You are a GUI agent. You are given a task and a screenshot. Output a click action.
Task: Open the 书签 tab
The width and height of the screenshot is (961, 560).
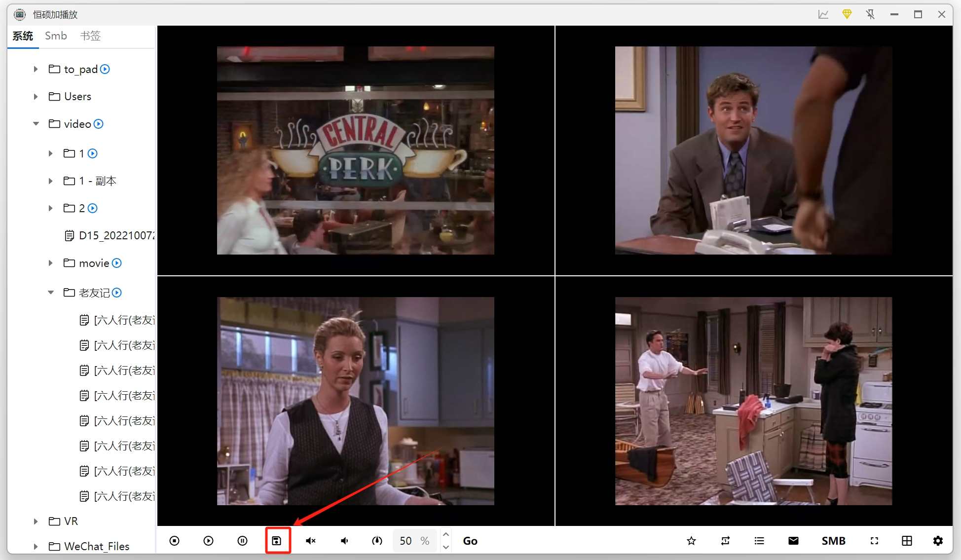(90, 36)
